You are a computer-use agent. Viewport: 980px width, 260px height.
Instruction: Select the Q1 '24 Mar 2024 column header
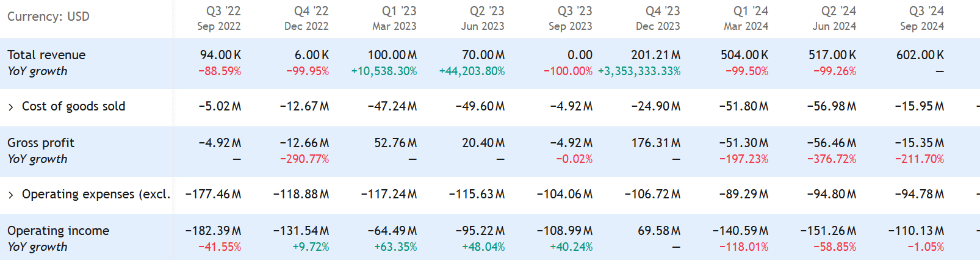pos(746,18)
